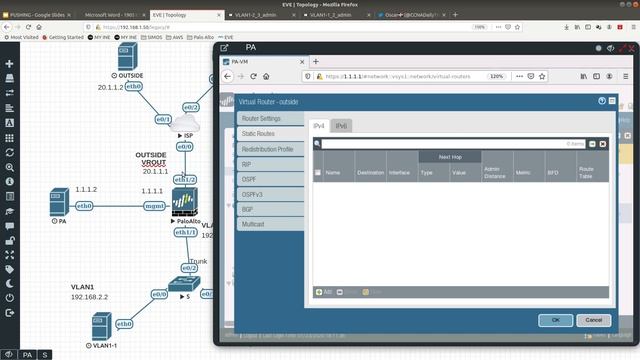
Task: Open the Nodes list sidebar icon
Action: 9,78
